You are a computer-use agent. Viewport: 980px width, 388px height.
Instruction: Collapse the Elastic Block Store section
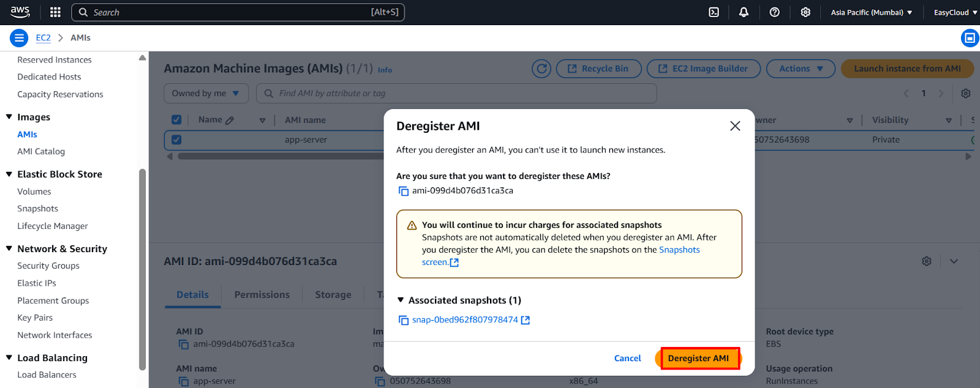(x=9, y=174)
